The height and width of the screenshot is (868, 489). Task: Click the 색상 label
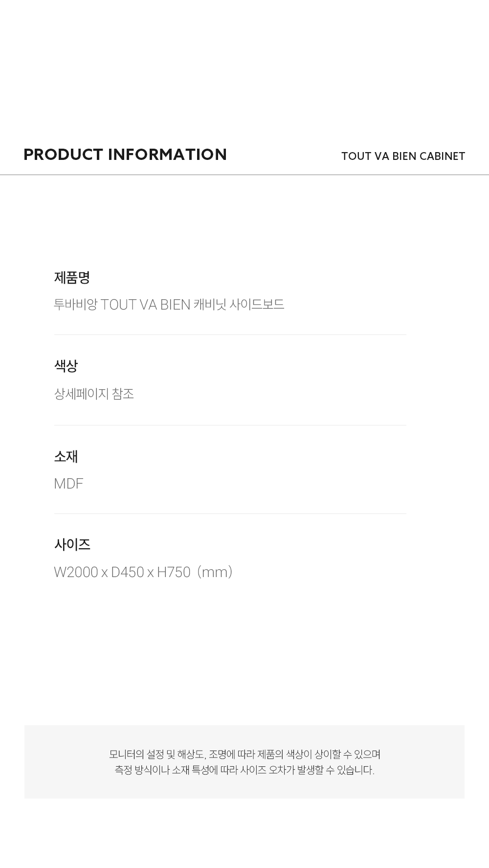(x=66, y=366)
